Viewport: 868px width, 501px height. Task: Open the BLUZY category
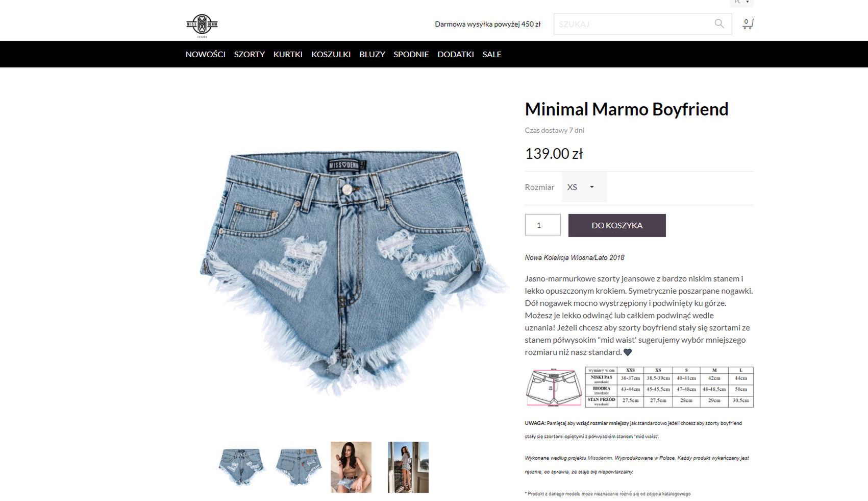[372, 54]
